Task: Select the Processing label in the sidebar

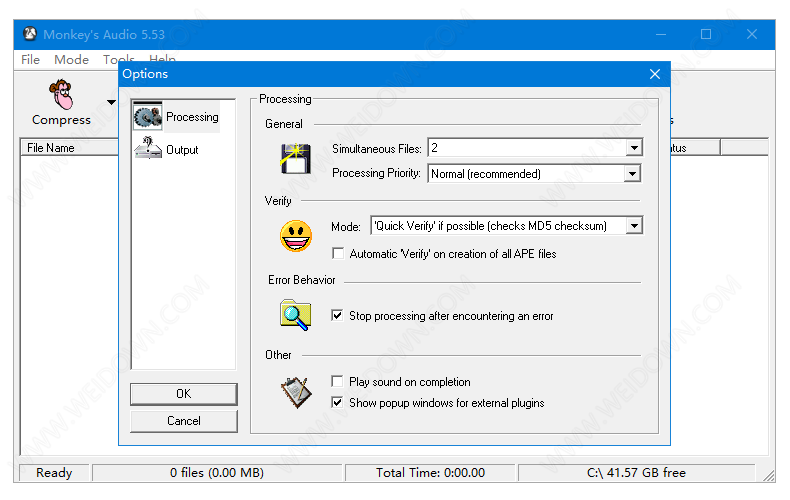Action: tap(192, 117)
